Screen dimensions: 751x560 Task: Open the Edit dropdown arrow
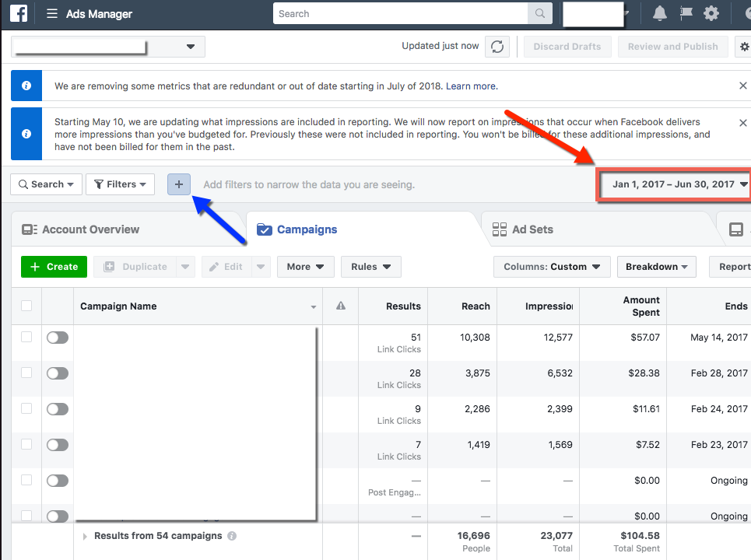[x=261, y=267]
